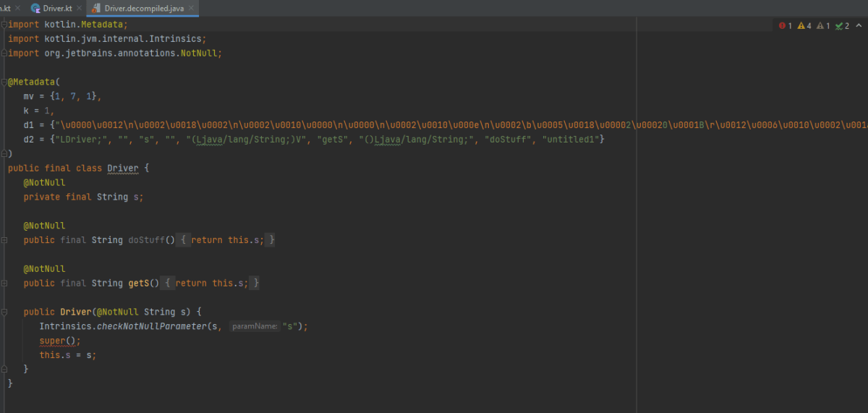Click the yellow warning indicator showing 4
Screen dimensions: 868x413
(x=804, y=25)
